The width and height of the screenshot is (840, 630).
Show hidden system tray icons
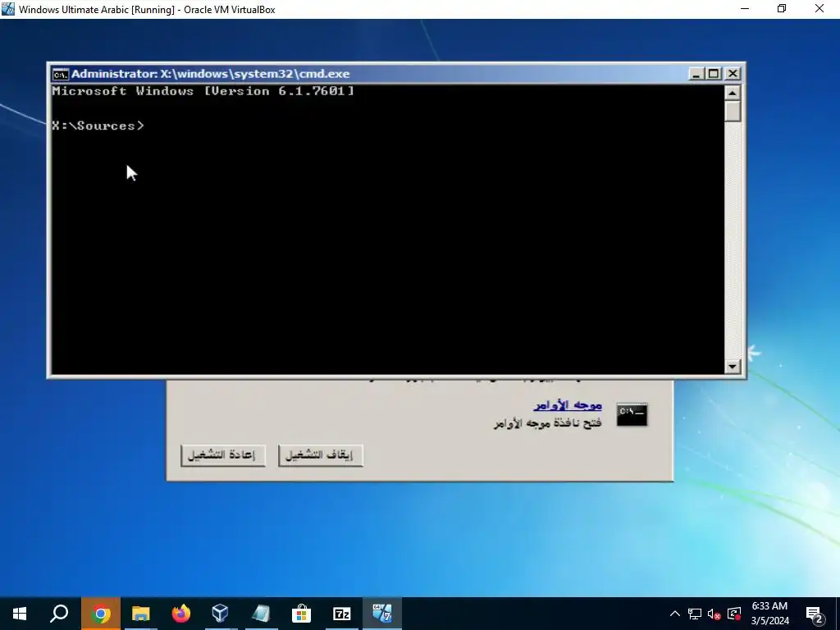675,614
